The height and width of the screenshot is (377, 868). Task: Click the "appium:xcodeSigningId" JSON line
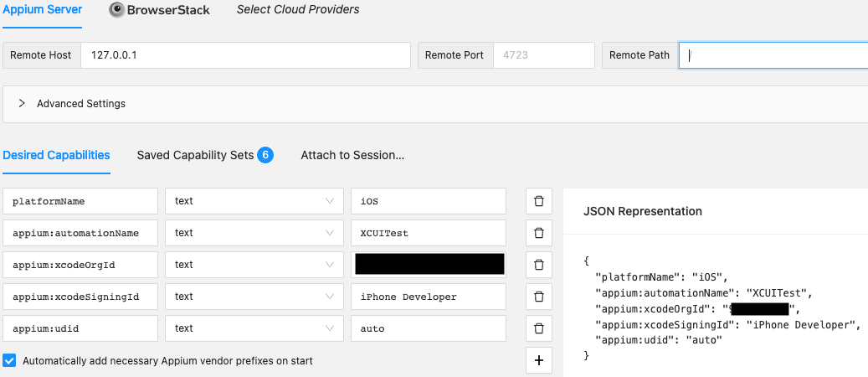point(728,325)
